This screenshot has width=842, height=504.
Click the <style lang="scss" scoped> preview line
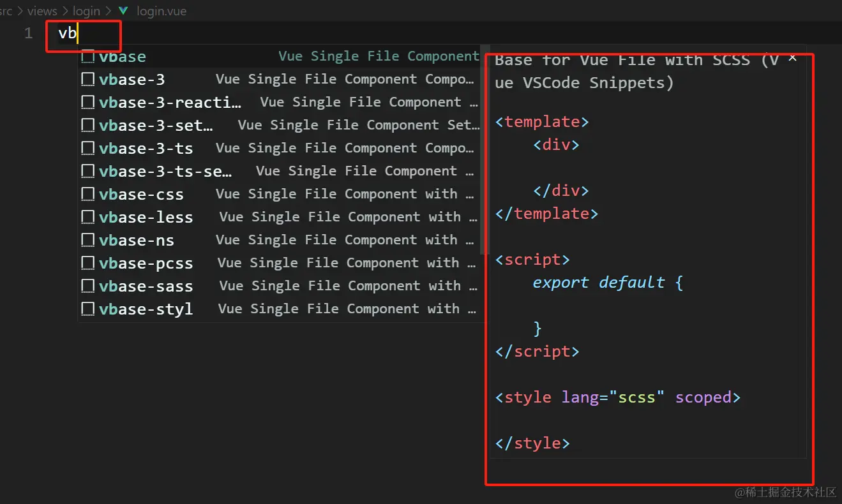(618, 397)
